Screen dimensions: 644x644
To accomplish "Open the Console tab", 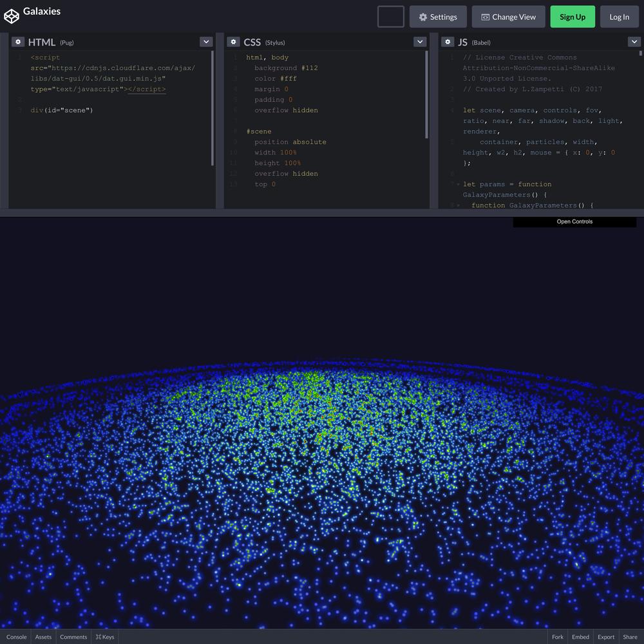I will click(x=17, y=637).
